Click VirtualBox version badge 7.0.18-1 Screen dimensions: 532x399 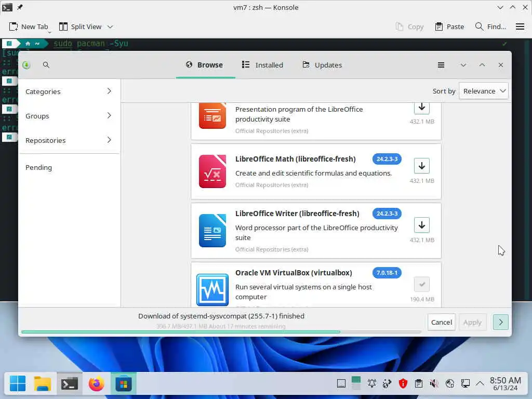click(387, 273)
